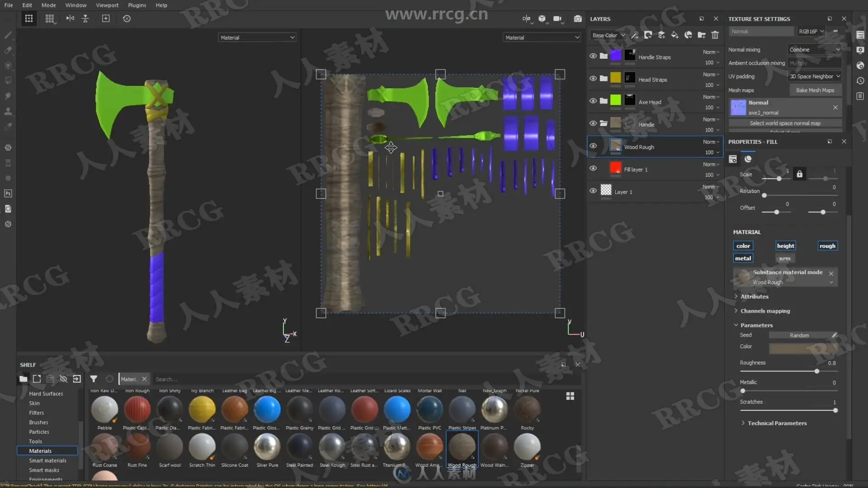Image resolution: width=868 pixels, height=488 pixels.
Task: Click the add fill layer icon
Action: (x=675, y=35)
